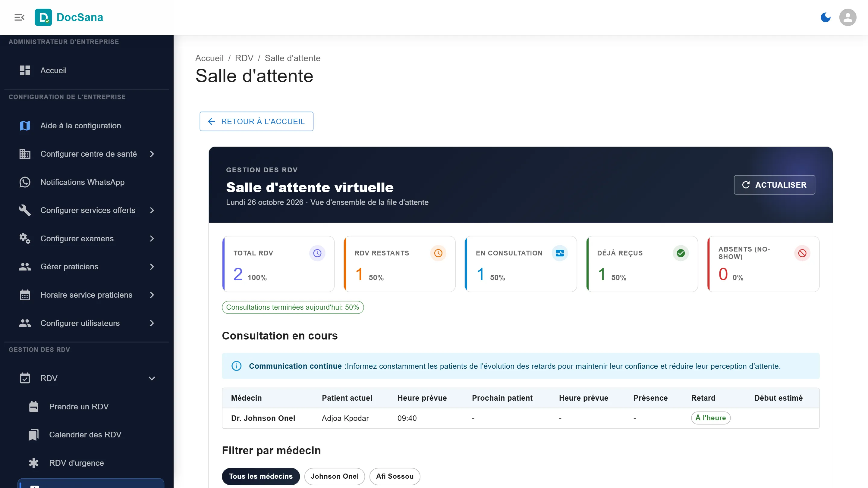Select the Tous les médecins filter chip
This screenshot has height=488, width=868.
click(x=261, y=476)
